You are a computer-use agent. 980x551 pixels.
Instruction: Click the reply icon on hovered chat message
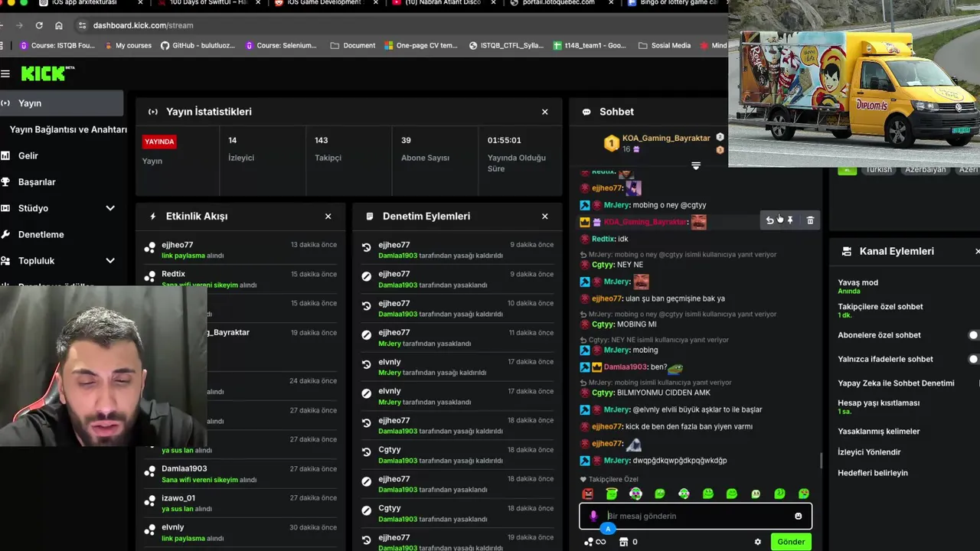pos(769,220)
